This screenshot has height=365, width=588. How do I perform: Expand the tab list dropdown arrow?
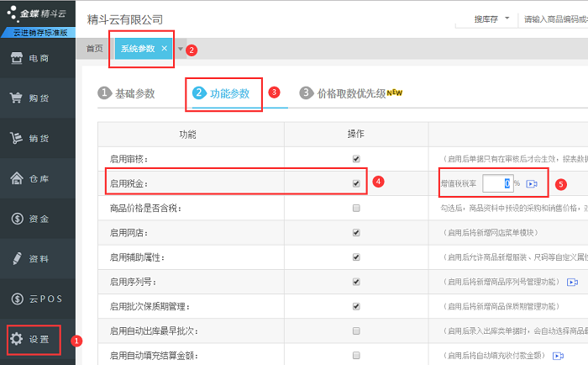pyautogui.click(x=179, y=49)
